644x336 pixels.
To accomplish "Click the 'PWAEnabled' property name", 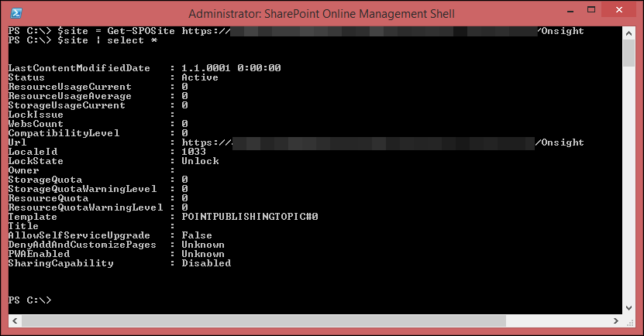I will 39,254.
